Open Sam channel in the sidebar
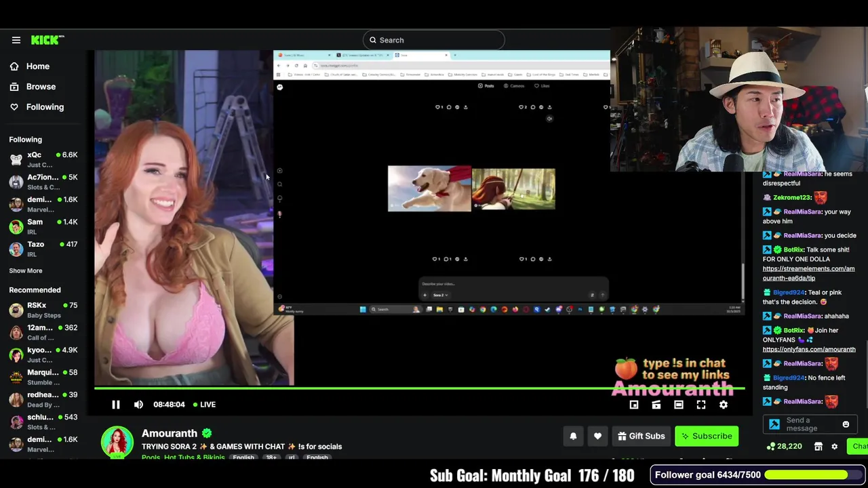Image resolution: width=868 pixels, height=488 pixels. click(43, 226)
